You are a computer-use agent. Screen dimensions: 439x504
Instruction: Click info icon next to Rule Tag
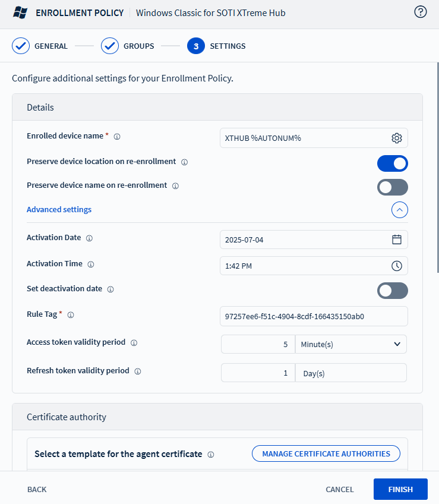click(x=71, y=315)
